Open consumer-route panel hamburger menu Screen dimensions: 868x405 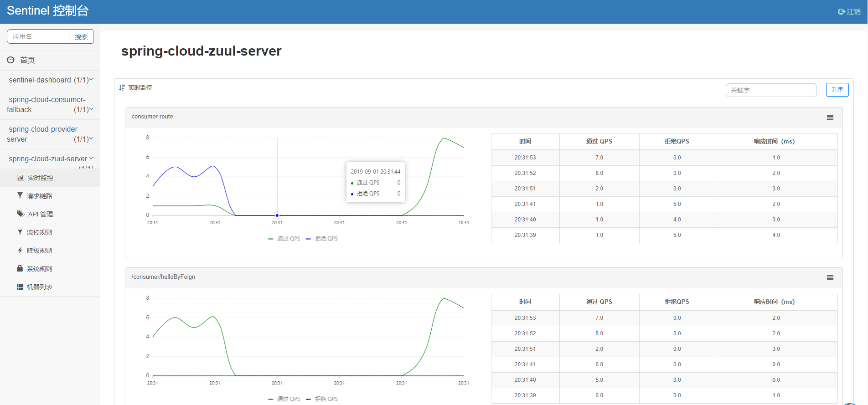pos(830,118)
